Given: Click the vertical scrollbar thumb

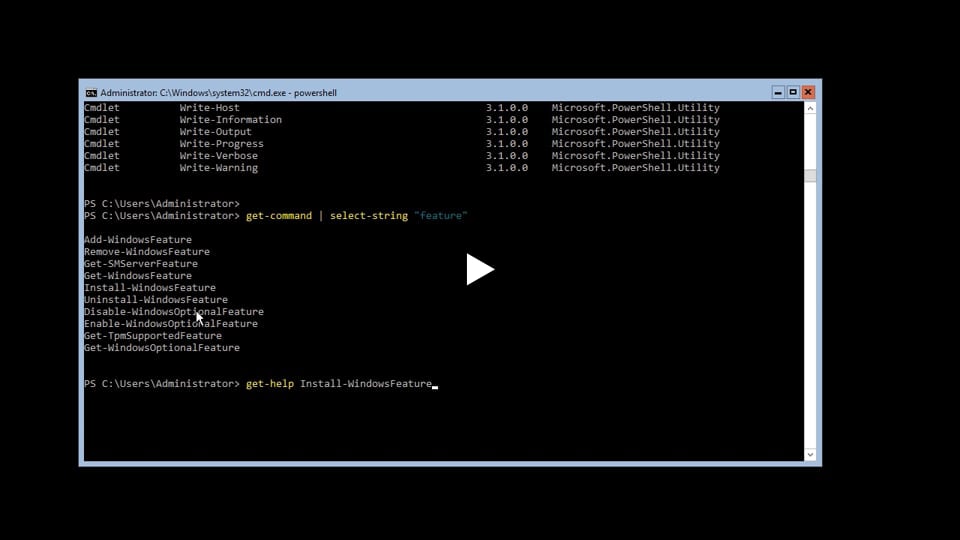Looking at the screenshot, I should coord(810,176).
